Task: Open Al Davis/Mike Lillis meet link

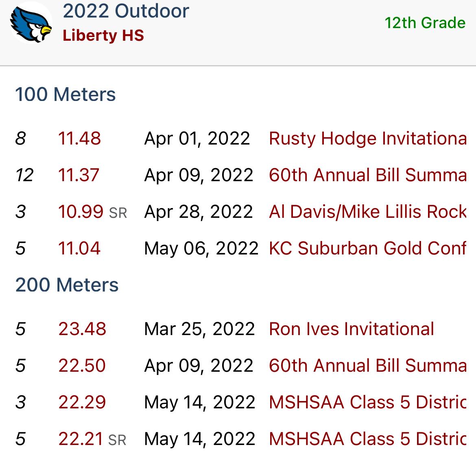Action: click(x=368, y=211)
